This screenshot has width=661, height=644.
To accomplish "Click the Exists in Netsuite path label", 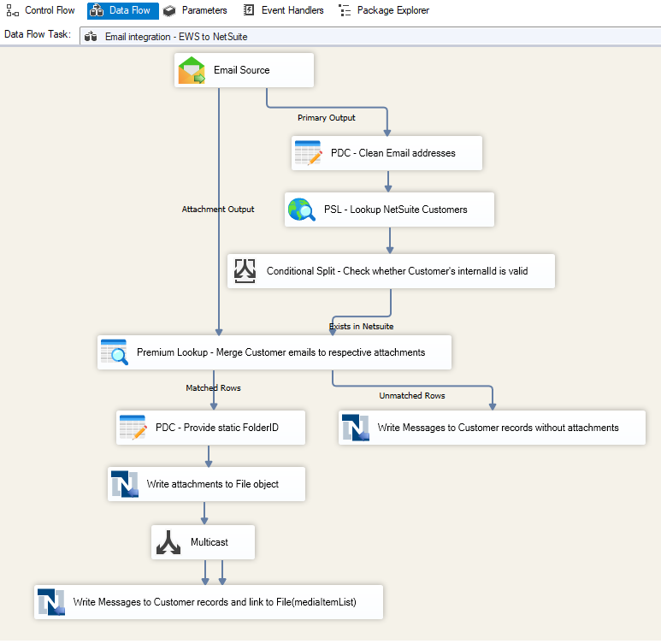I will 361,327.
